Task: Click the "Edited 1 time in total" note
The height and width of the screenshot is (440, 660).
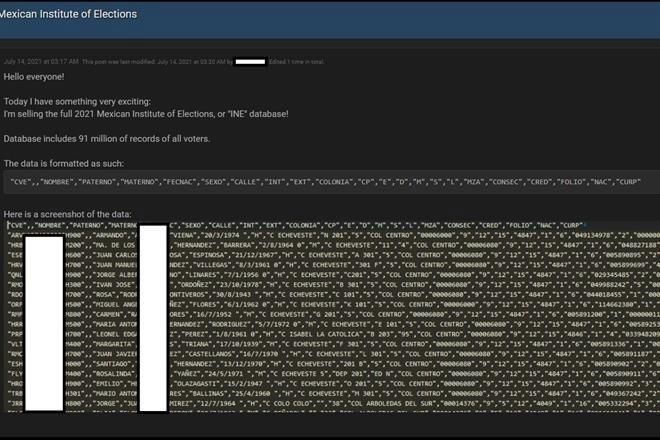Action: [297, 62]
